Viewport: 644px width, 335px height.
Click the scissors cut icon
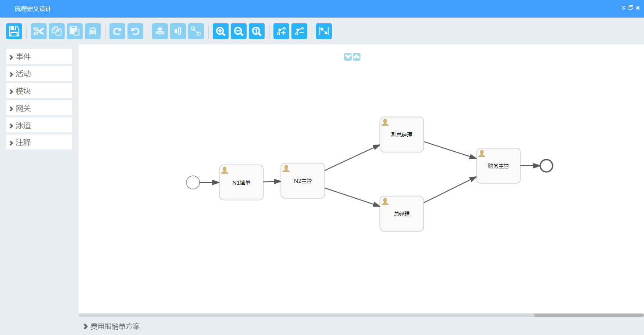[x=39, y=31]
